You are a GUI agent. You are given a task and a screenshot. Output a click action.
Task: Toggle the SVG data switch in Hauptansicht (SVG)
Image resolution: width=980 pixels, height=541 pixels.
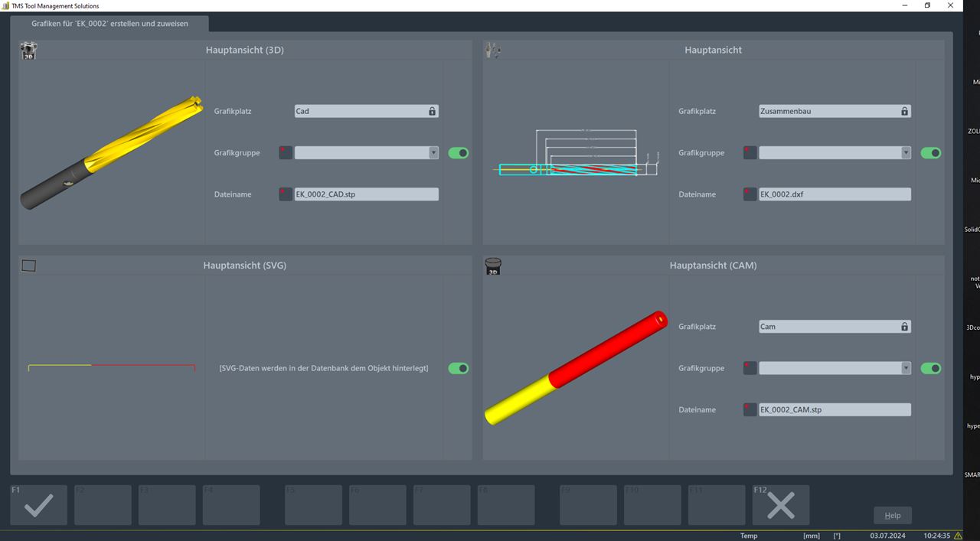pos(458,368)
